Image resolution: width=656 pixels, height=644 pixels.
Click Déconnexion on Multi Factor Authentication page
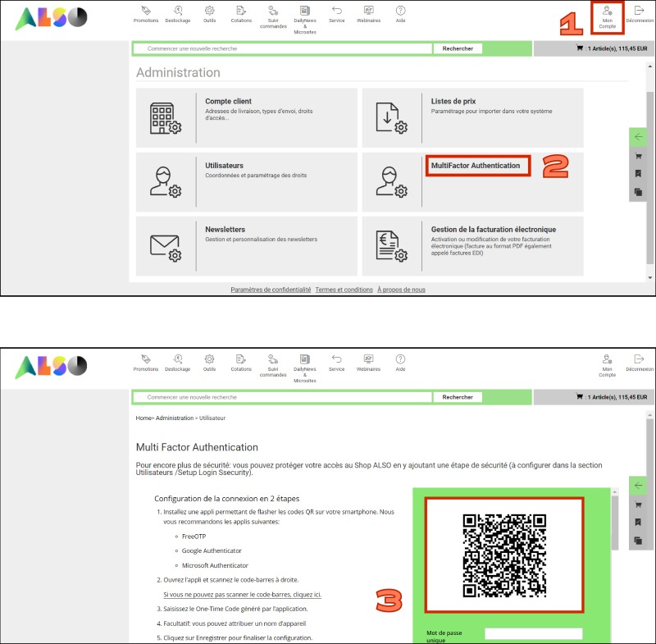640,363
